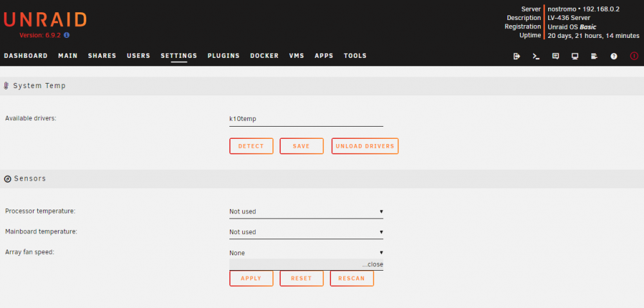Click the Reset button

[301, 278]
